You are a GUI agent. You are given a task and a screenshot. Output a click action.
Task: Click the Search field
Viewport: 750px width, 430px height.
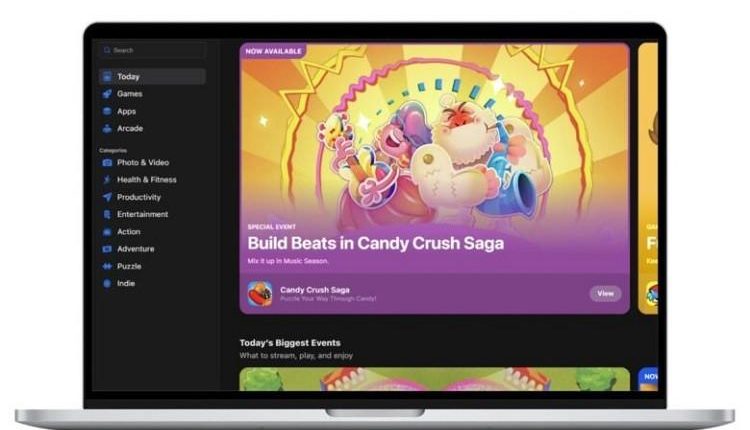pos(152,50)
